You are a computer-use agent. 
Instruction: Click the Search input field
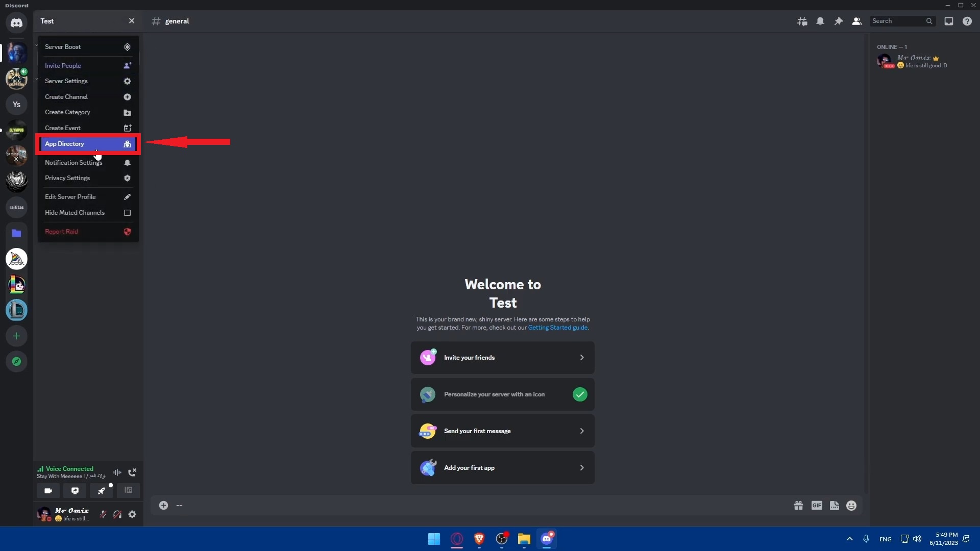(x=897, y=21)
